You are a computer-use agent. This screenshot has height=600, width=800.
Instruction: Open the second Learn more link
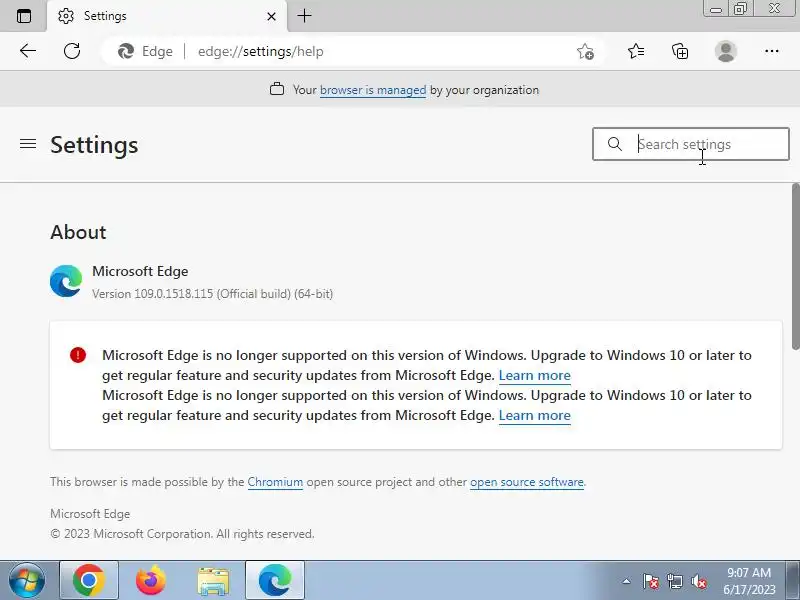535,415
